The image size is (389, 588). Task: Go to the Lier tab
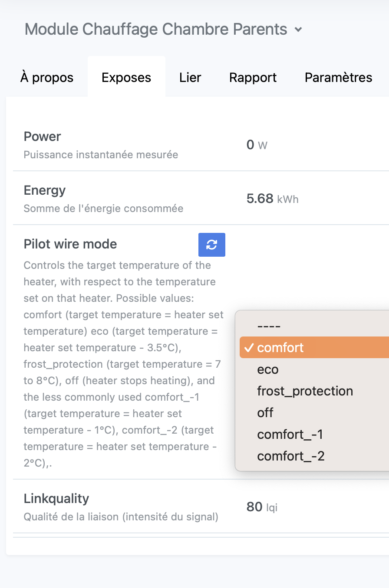(x=190, y=78)
